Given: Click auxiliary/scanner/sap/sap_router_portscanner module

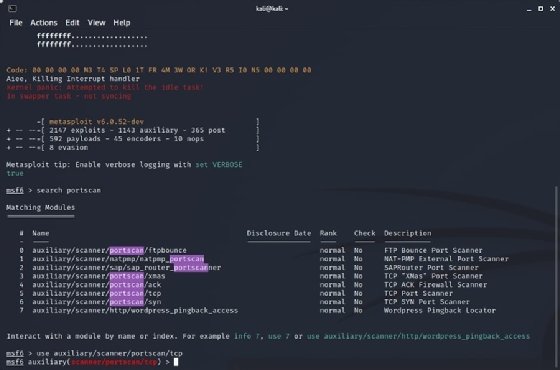Looking at the screenshot, I should click(126, 268).
